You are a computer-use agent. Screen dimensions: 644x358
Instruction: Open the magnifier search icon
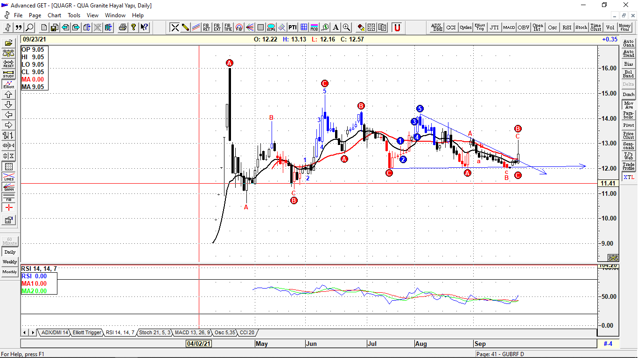[x=30, y=28]
